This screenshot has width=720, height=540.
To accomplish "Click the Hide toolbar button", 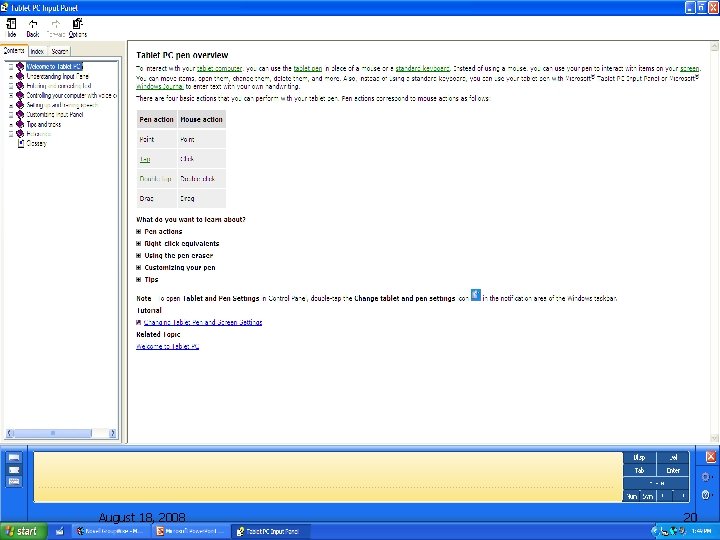I will tap(11, 28).
